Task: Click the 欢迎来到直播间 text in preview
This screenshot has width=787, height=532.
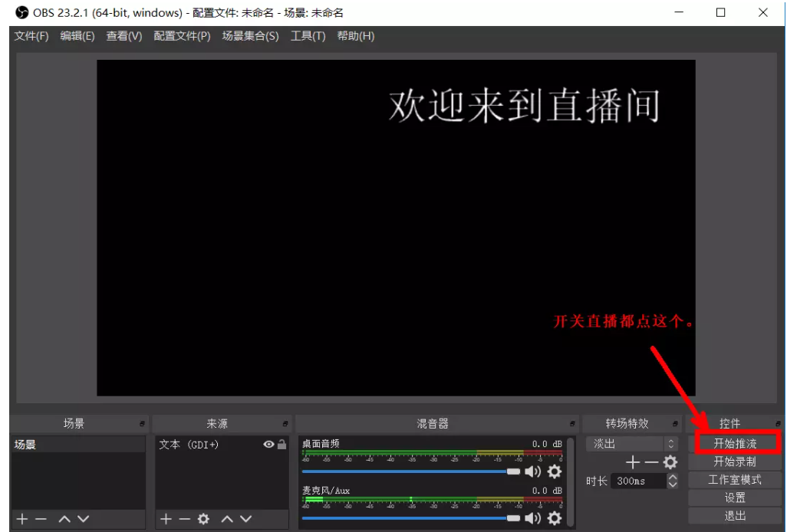Action: (x=525, y=106)
